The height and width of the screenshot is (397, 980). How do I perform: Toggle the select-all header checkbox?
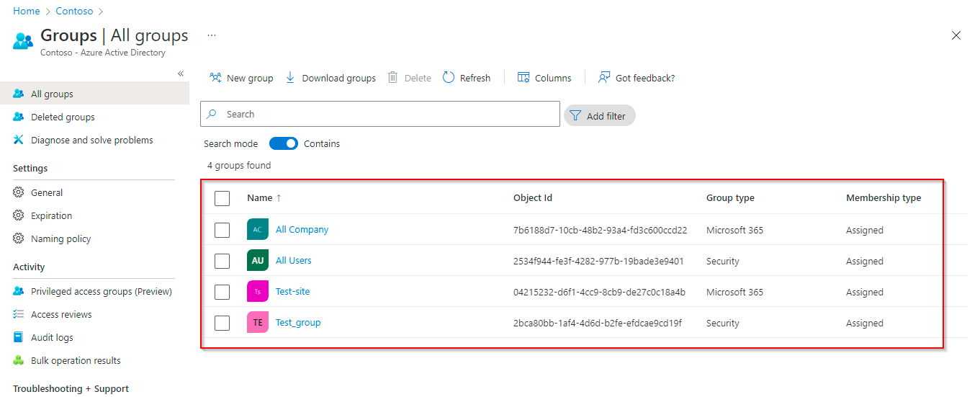pos(222,198)
